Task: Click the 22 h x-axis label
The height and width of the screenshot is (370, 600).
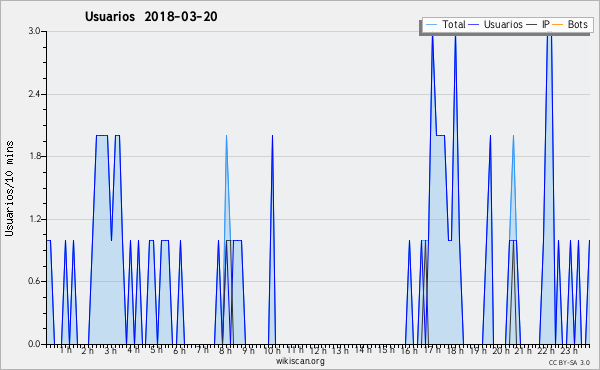Action: pos(546,351)
